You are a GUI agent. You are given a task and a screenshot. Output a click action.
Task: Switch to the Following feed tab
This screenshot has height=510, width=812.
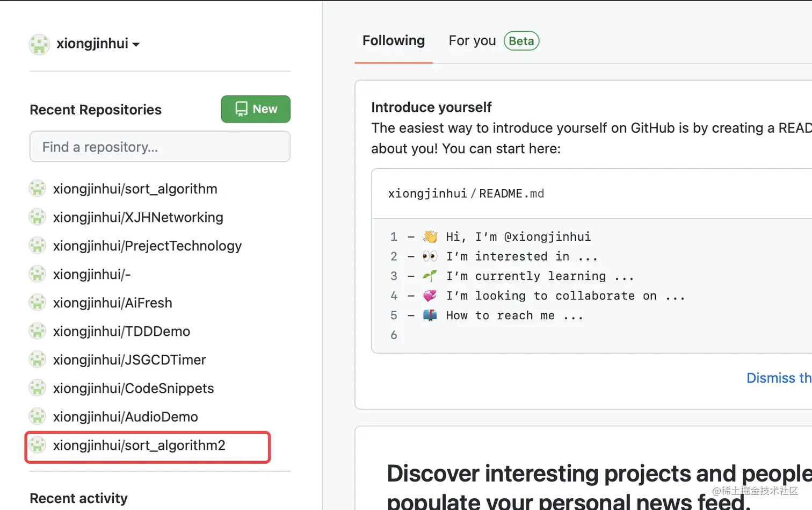[394, 41]
